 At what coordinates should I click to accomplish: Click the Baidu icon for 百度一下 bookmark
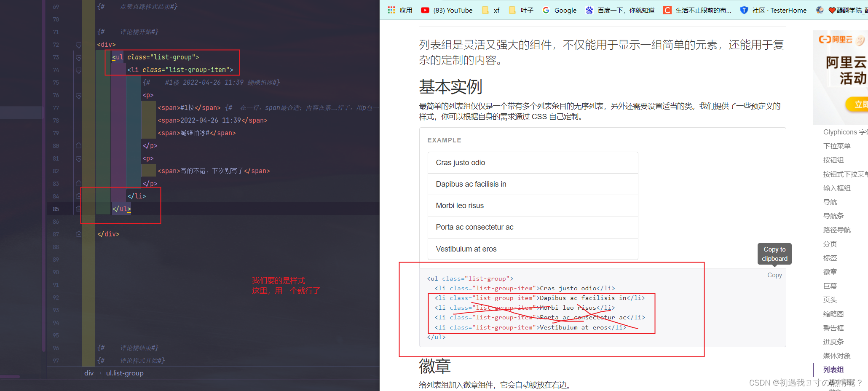click(x=590, y=10)
